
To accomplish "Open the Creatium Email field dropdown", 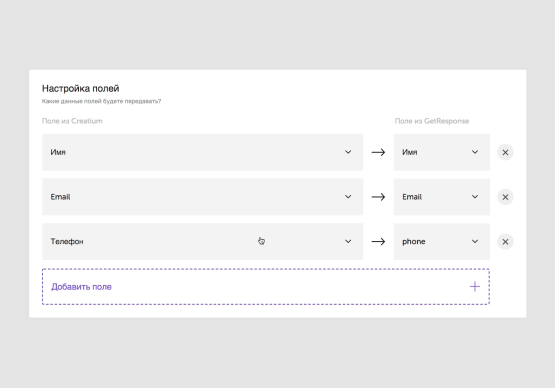I will click(202, 197).
